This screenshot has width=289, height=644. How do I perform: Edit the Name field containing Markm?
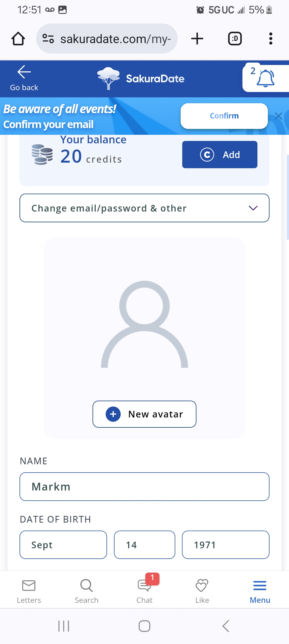coord(144,486)
